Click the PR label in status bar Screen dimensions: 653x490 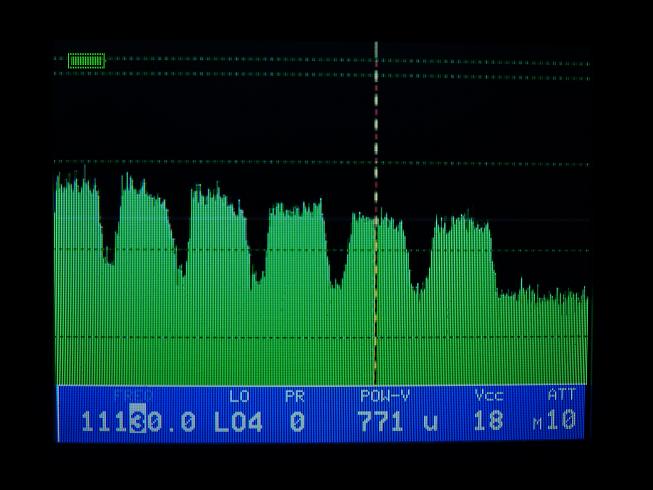294,397
